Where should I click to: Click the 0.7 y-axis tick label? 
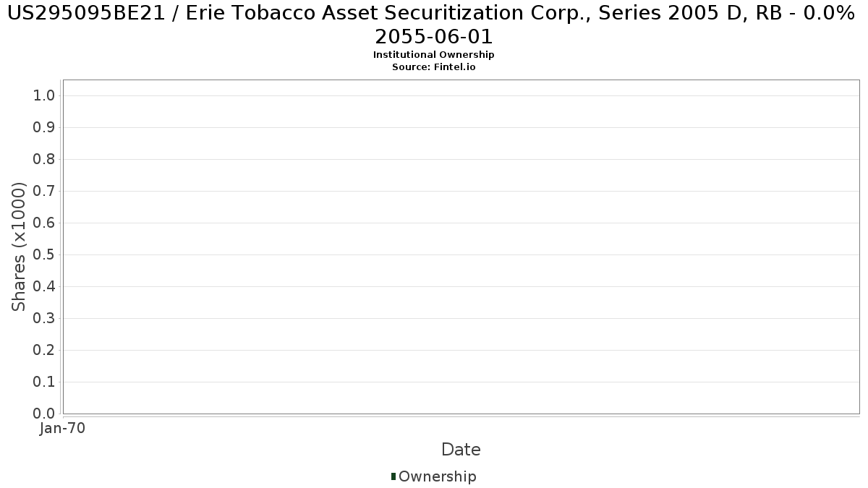tap(45, 191)
